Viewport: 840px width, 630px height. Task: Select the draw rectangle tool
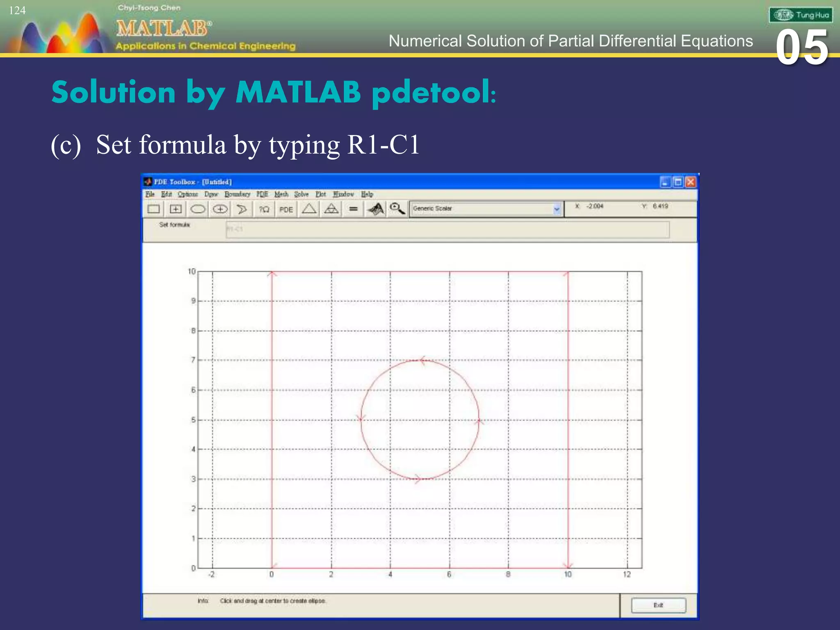(x=153, y=209)
